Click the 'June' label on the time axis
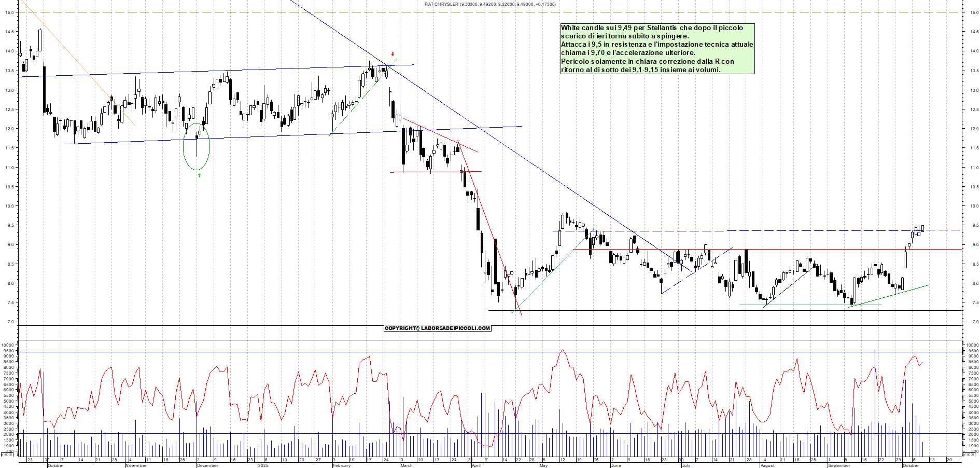 click(616, 465)
